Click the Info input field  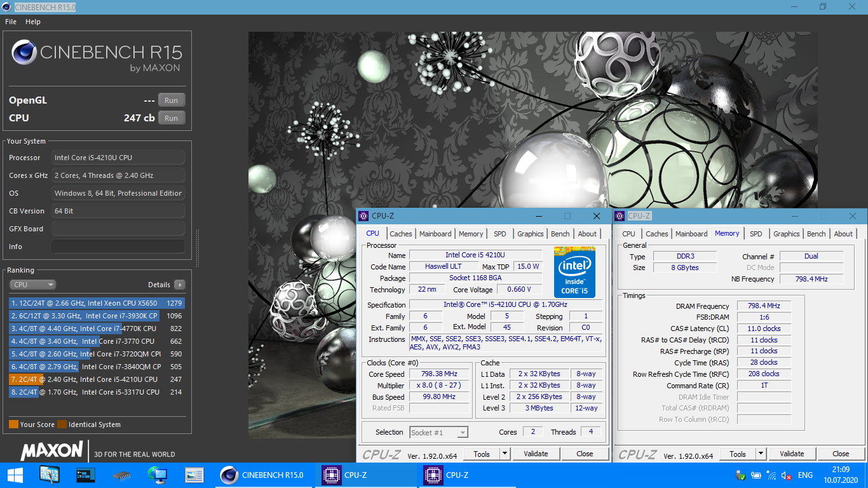[x=118, y=247]
